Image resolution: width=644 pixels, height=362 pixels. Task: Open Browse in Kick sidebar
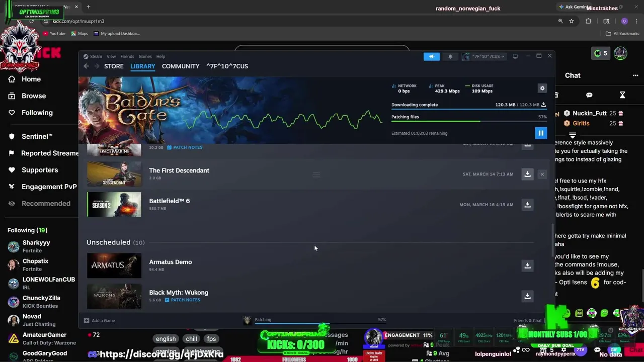tap(34, 96)
